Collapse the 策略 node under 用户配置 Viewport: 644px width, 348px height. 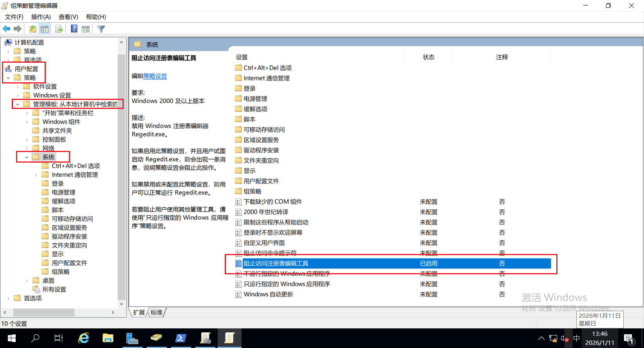point(8,78)
